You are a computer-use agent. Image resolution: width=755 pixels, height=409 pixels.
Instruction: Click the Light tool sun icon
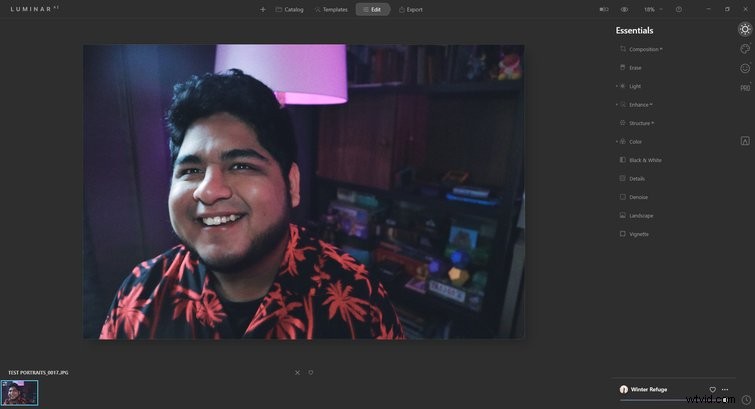point(623,86)
